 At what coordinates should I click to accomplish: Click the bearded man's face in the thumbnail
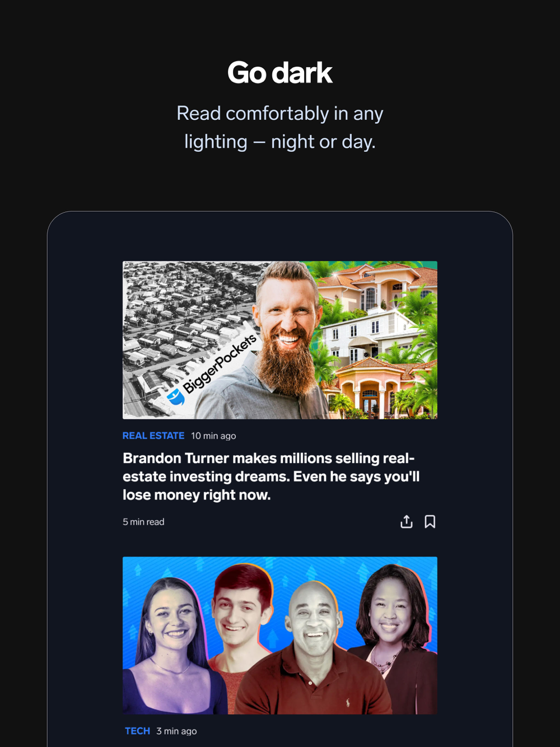(288, 305)
